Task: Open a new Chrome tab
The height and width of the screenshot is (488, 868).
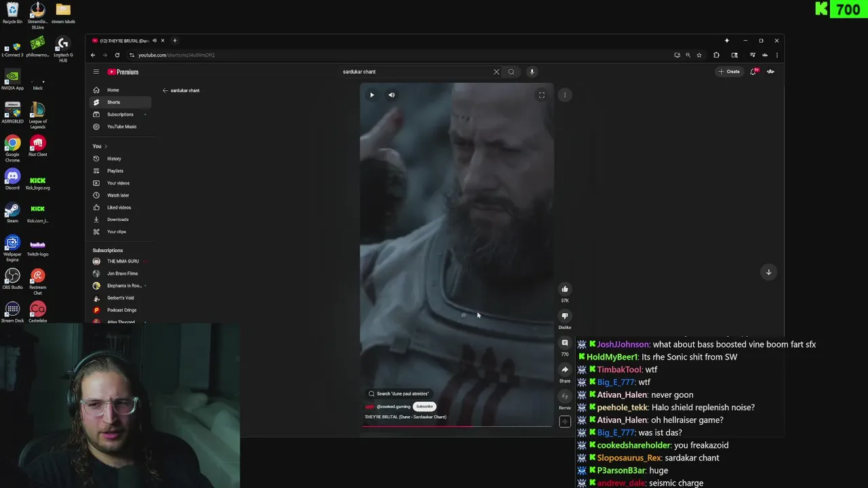Action: click(x=174, y=41)
